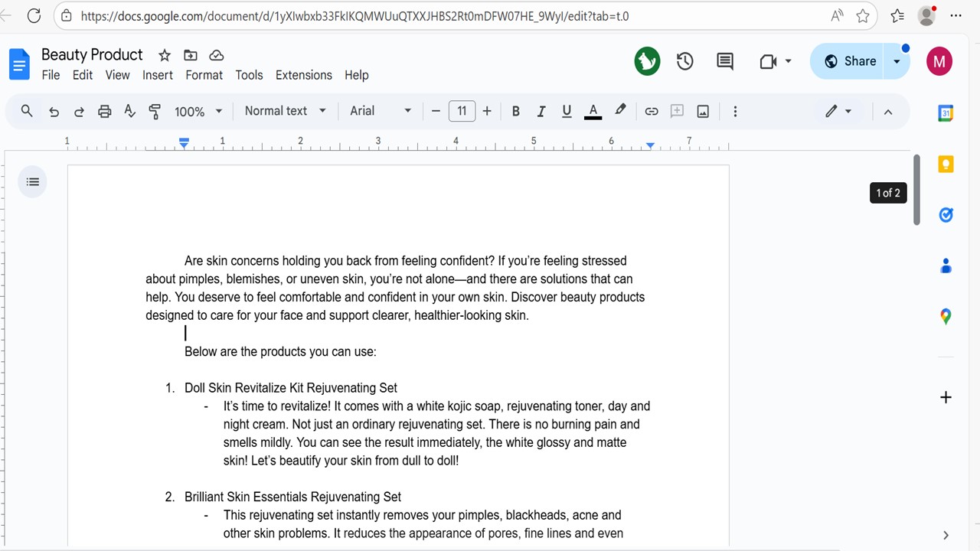Collapse the menus with the up chevron
The height and width of the screenshot is (551, 980).
point(888,112)
